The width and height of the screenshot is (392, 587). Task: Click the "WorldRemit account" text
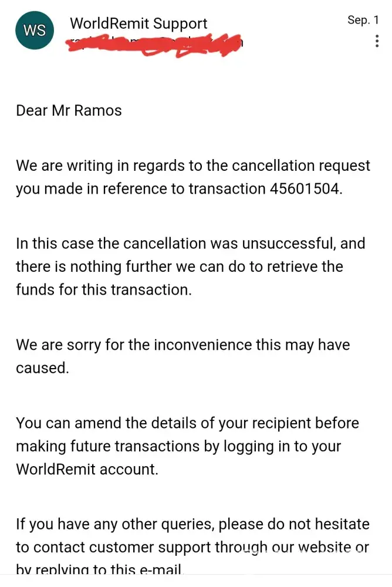(x=87, y=469)
